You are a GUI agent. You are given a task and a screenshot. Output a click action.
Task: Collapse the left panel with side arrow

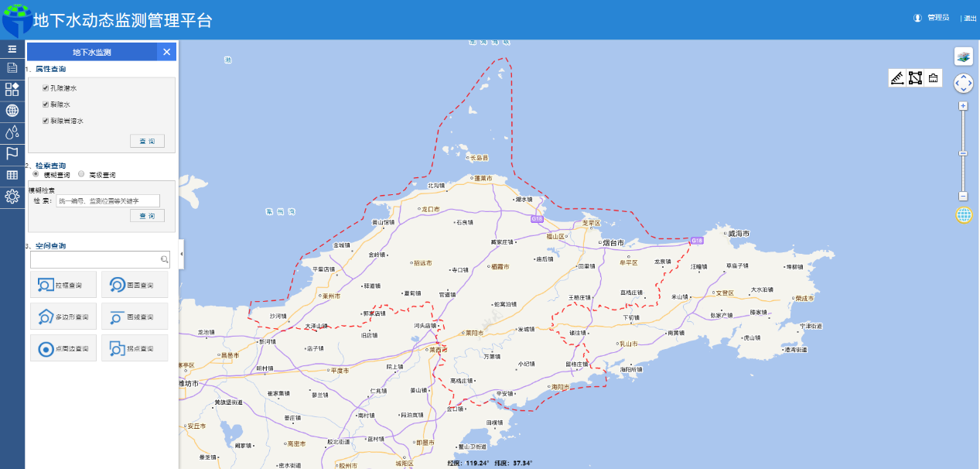(x=181, y=254)
